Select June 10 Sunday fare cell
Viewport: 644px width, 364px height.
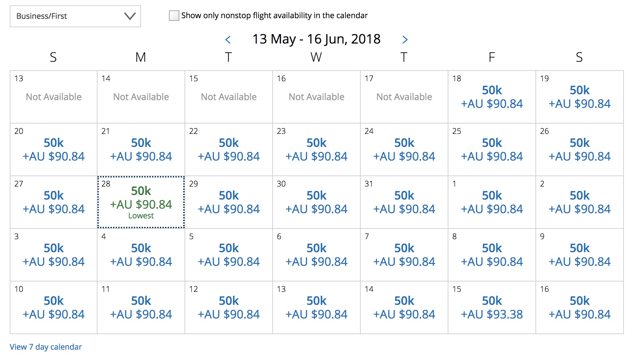click(x=54, y=307)
